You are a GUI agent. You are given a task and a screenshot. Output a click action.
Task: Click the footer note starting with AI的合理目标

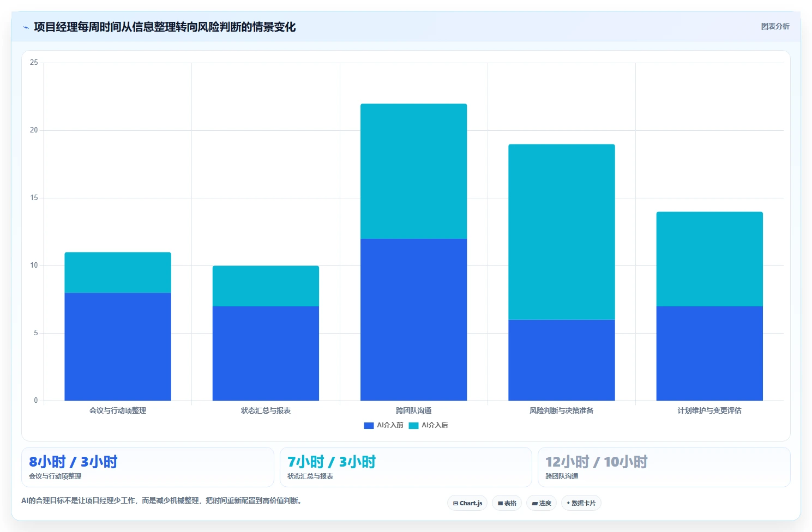click(x=161, y=500)
